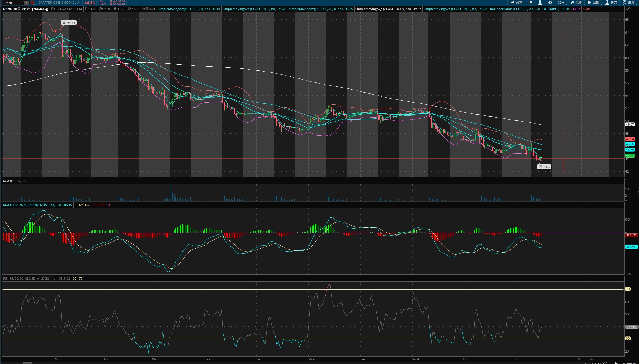Click the Sat label on time axis

580,359
